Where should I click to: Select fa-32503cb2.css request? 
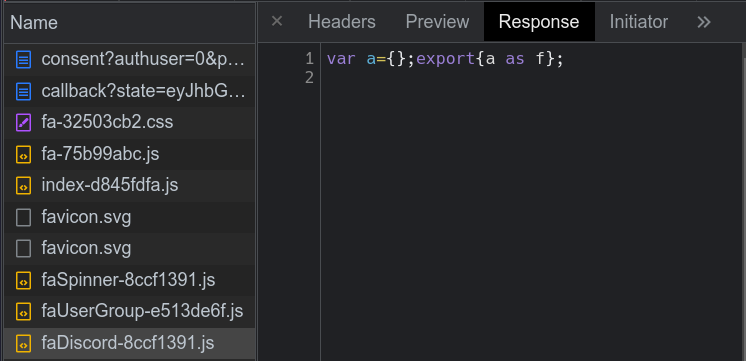tap(129, 123)
